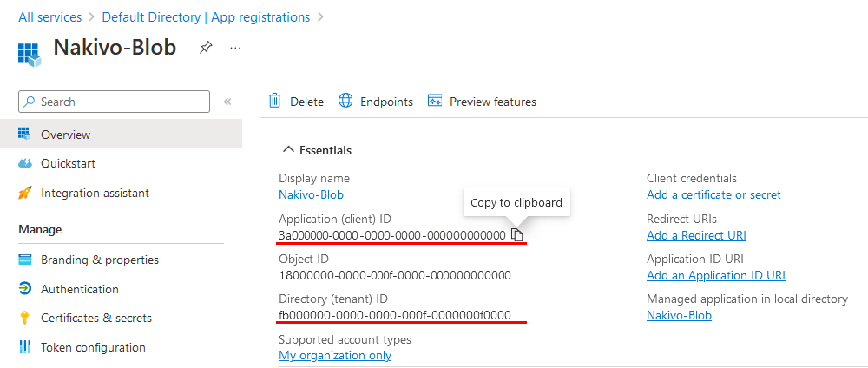
Task: Open the more options ellipsis menu
Action: pyautogui.click(x=235, y=48)
